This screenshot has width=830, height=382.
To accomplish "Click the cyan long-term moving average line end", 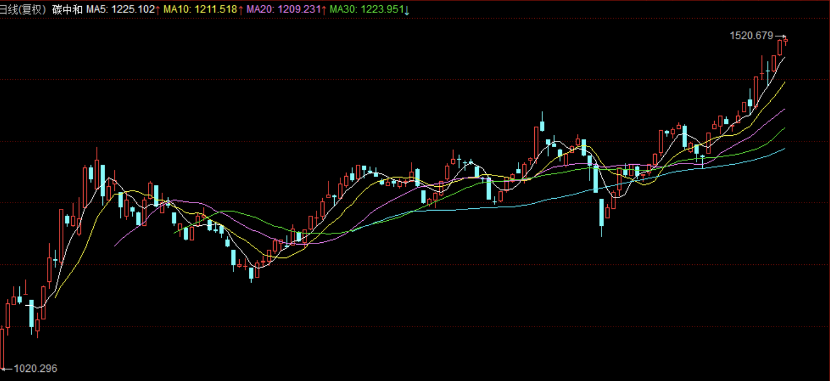I will (783, 149).
